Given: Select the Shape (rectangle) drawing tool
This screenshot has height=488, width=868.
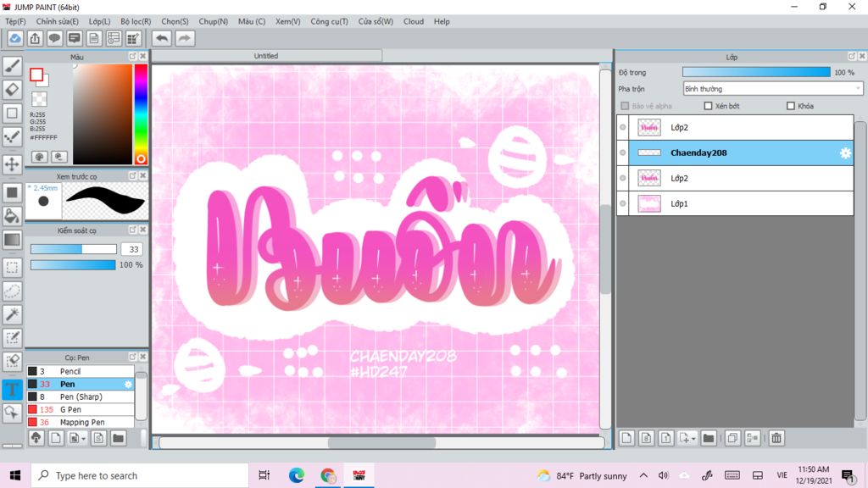Looking at the screenshot, I should point(12,113).
